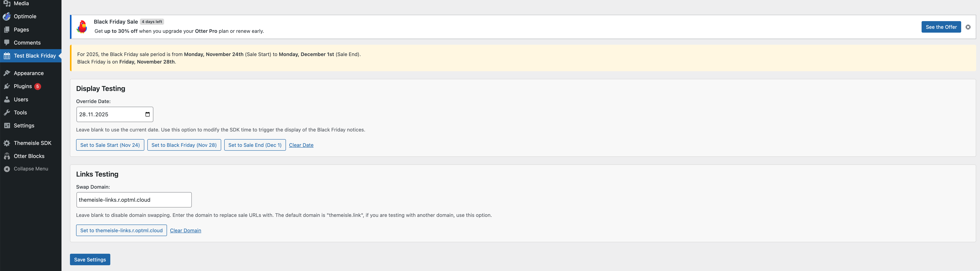Viewport: 980px width, 271px height.
Task: Open Otter Blocks menu
Action: click(29, 156)
